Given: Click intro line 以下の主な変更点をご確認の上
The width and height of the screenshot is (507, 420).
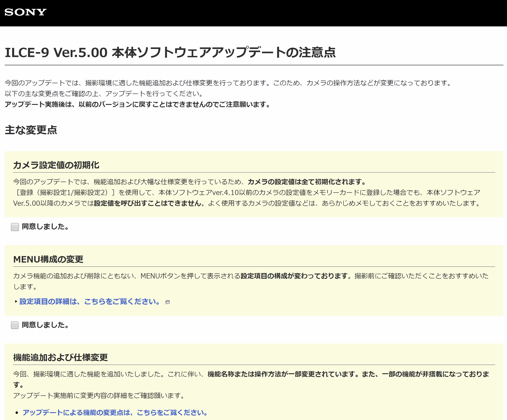Looking at the screenshot, I should point(104,93).
